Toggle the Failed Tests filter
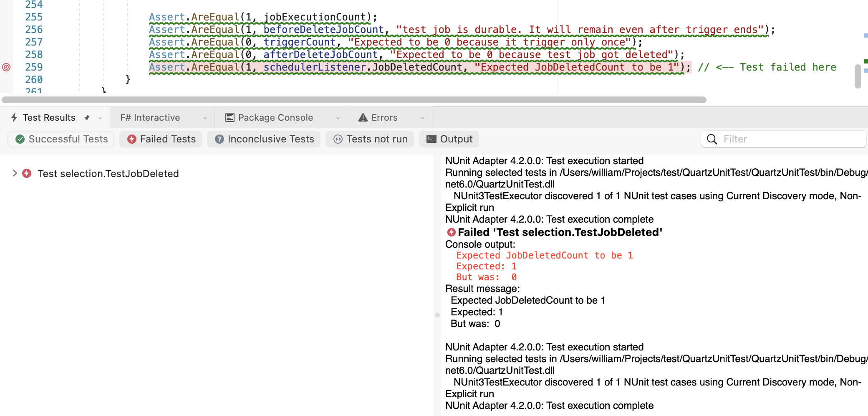 (160, 139)
